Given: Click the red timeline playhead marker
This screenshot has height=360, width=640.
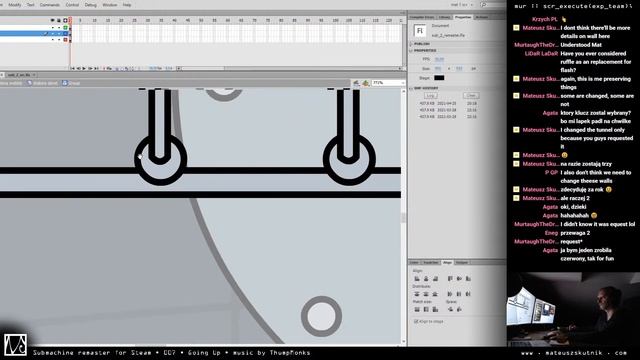Looking at the screenshot, I should coord(70,20).
